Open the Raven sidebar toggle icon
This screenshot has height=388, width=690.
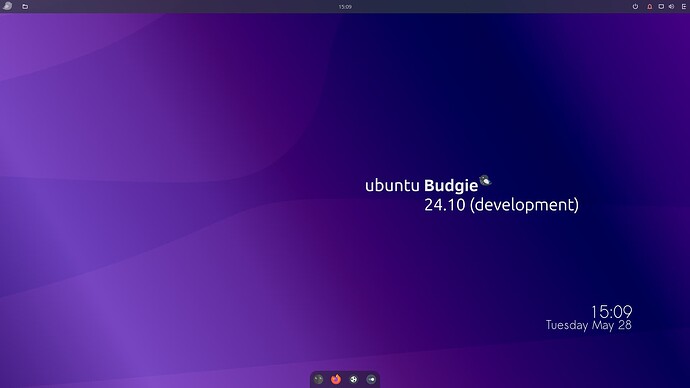tap(684, 7)
